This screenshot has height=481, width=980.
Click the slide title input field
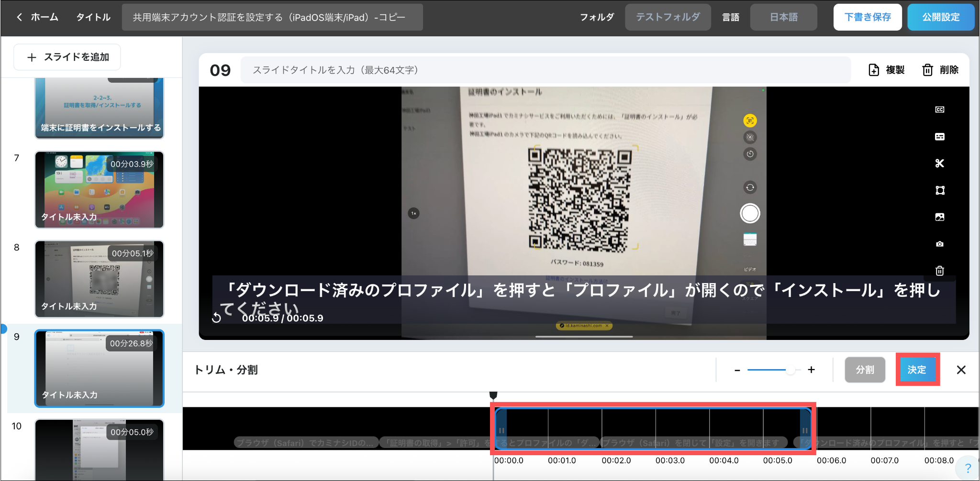coord(546,70)
